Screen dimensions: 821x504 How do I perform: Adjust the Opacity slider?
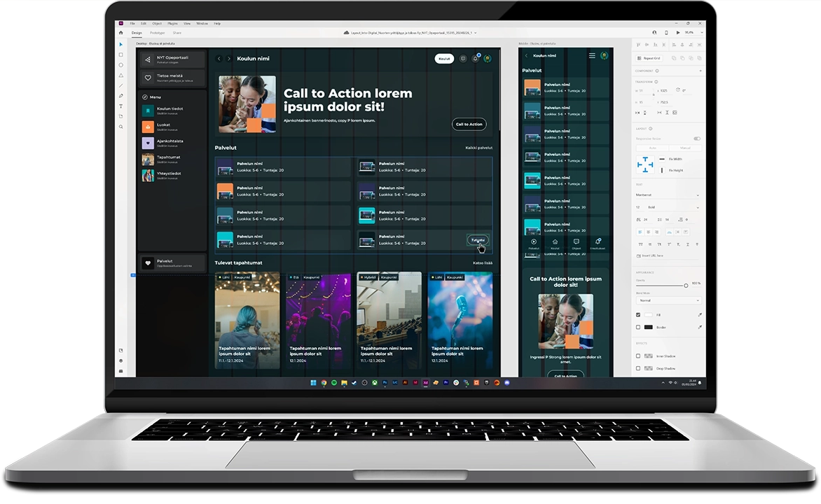click(687, 285)
